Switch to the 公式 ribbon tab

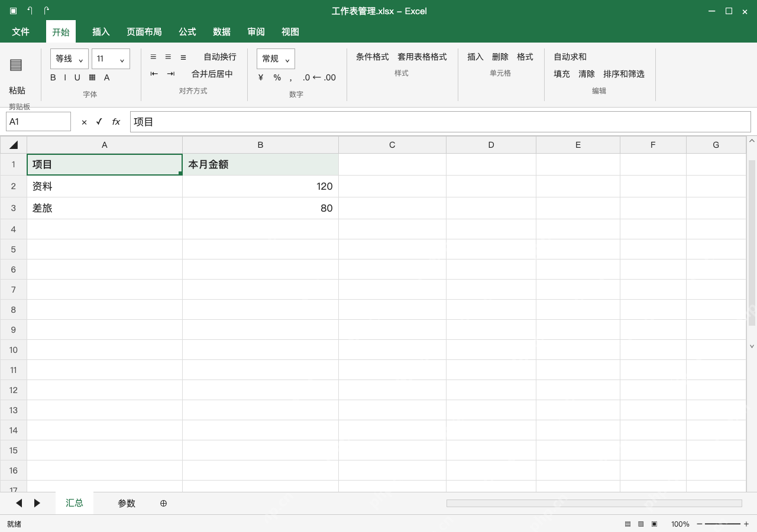[187, 32]
